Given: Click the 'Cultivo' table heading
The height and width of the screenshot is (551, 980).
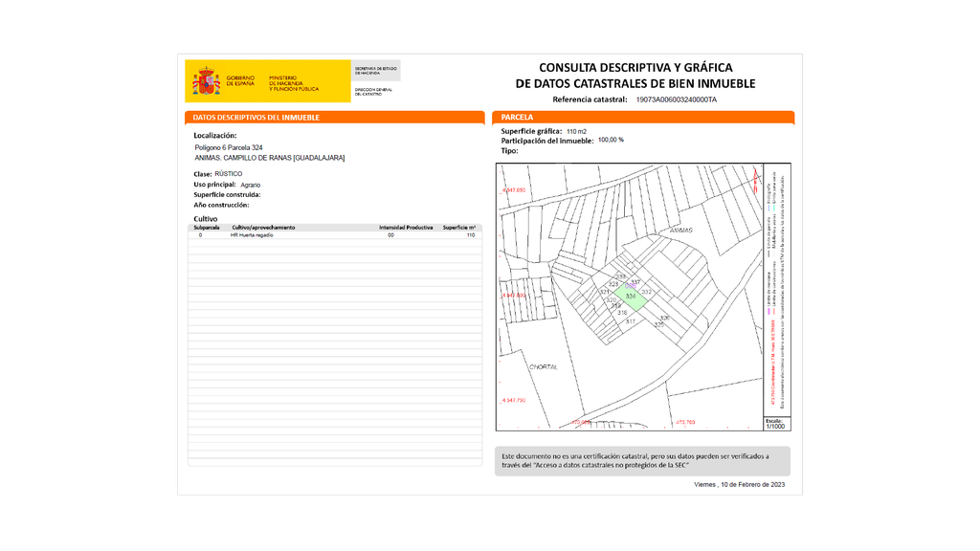Looking at the screenshot, I should [206, 219].
